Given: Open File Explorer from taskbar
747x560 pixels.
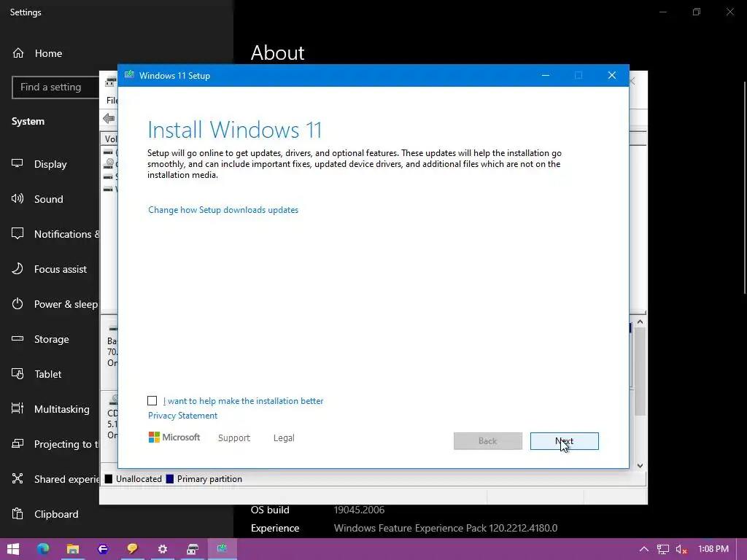Looking at the screenshot, I should 72,549.
